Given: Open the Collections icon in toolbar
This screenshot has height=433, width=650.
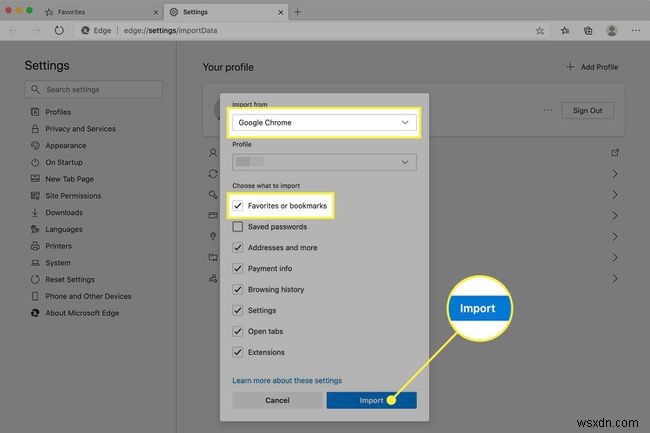Looking at the screenshot, I should pos(588,31).
